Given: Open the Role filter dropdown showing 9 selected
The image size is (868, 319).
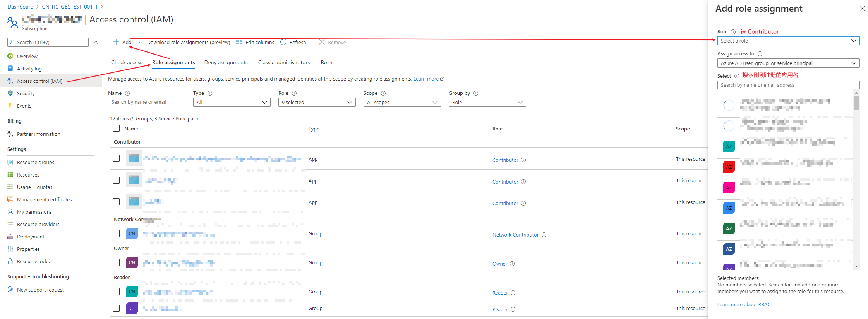Looking at the screenshot, I should pyautogui.click(x=317, y=102).
